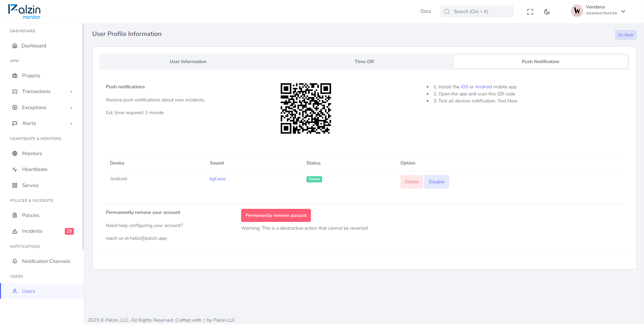The height and width of the screenshot is (324, 644).
Task: Click the Users person icon
Action: [x=15, y=291]
